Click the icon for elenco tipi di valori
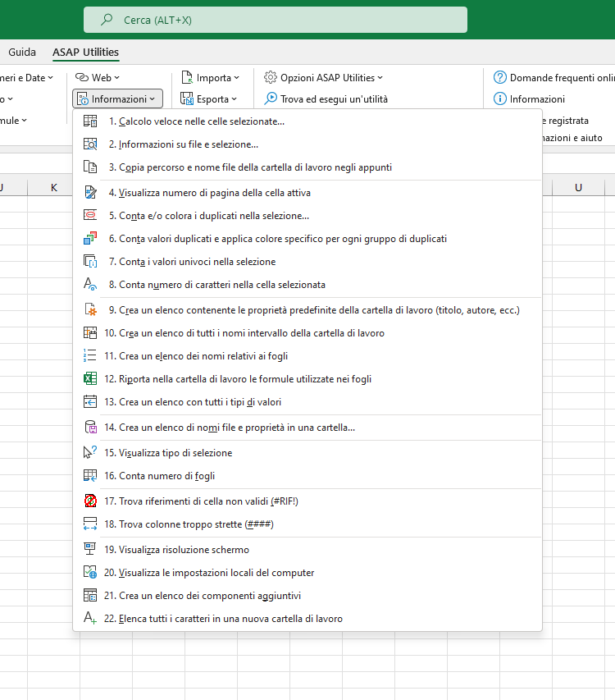 (x=90, y=402)
